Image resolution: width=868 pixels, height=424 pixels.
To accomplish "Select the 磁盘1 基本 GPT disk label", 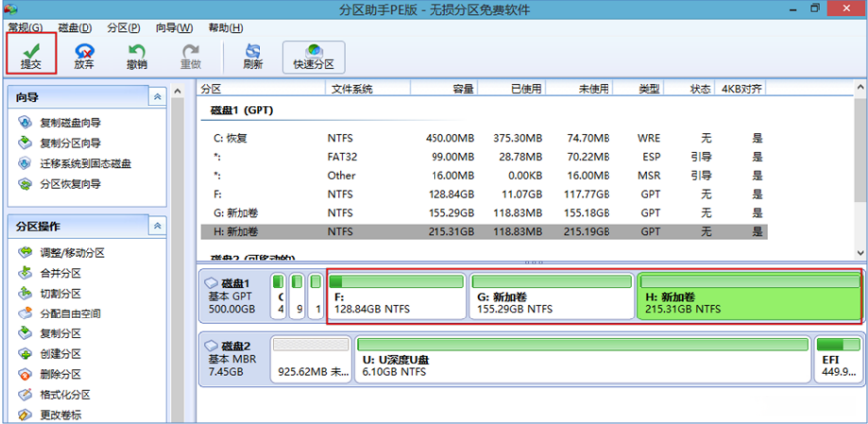I will point(233,296).
